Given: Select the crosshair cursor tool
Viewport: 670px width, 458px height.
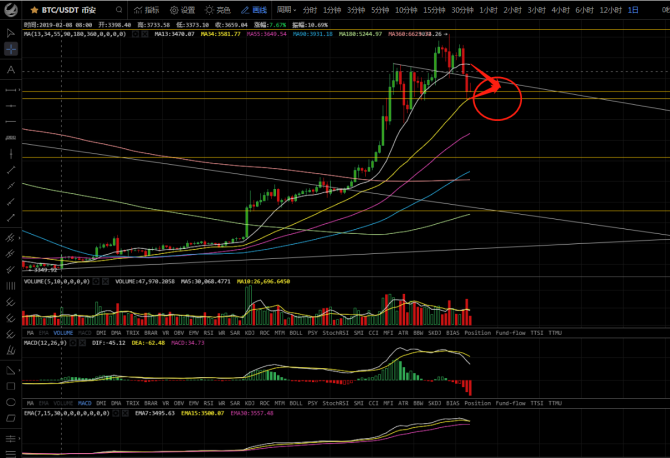Looking at the screenshot, I should point(11,49).
